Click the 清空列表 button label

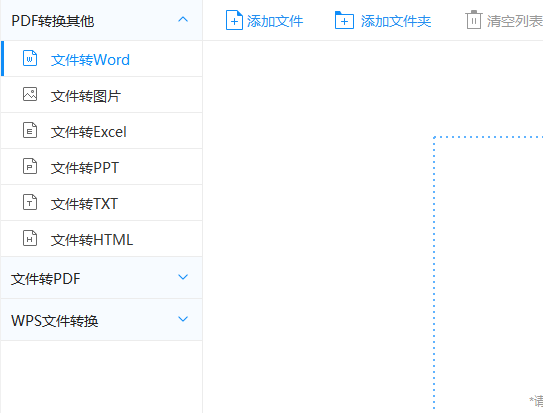tap(515, 21)
